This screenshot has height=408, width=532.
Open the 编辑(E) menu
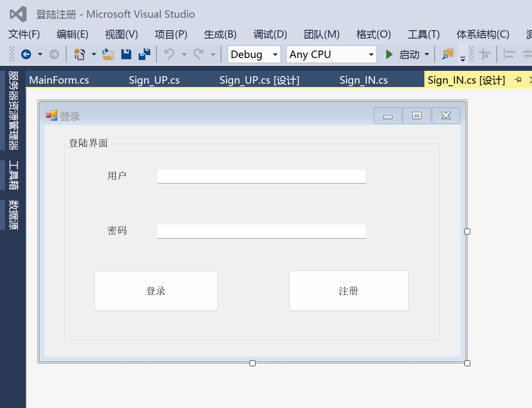coord(72,34)
